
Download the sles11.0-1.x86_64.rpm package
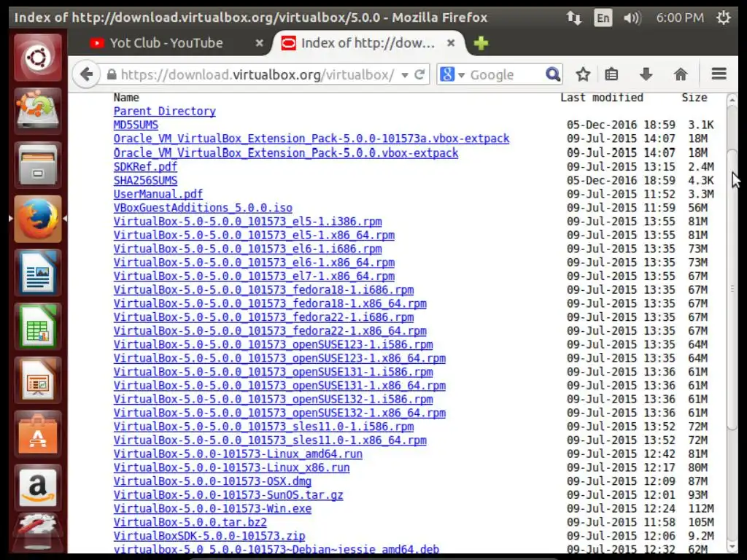pos(270,441)
